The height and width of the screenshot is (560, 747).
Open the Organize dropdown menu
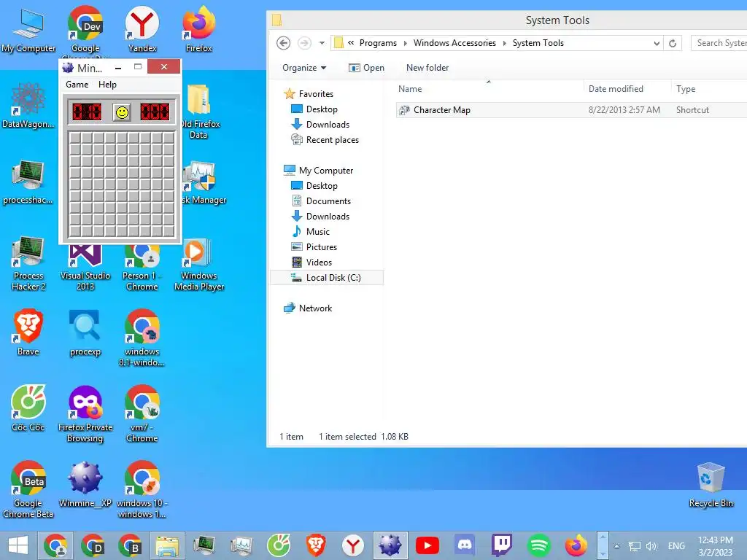click(x=304, y=68)
